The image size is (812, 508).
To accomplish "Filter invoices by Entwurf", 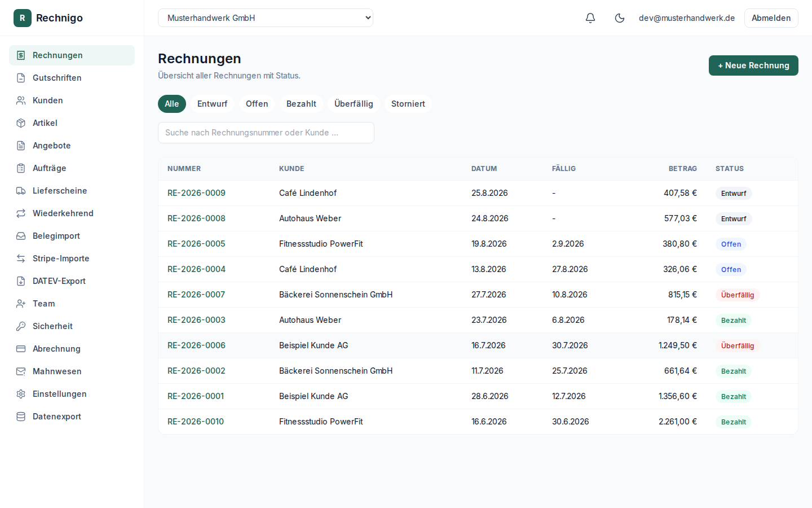I will pyautogui.click(x=212, y=104).
